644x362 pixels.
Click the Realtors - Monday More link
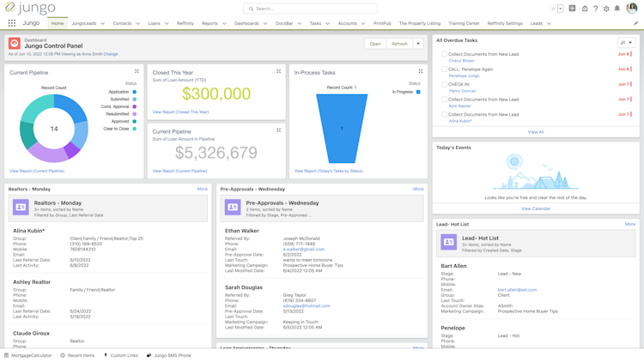[202, 190]
